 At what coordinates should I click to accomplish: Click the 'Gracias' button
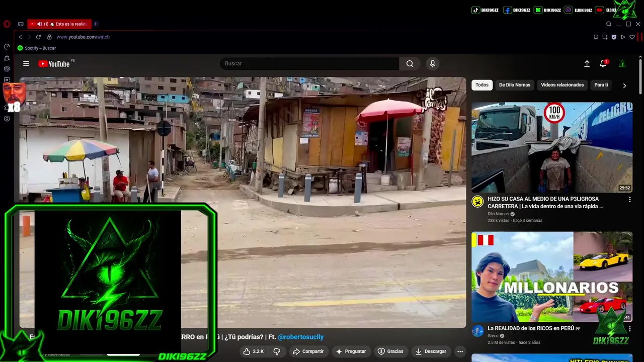tap(390, 351)
